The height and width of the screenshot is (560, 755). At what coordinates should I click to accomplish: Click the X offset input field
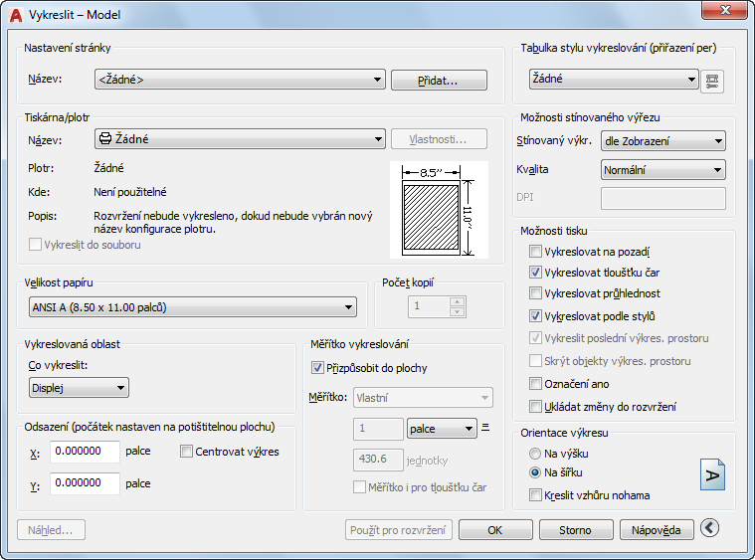click(85, 452)
